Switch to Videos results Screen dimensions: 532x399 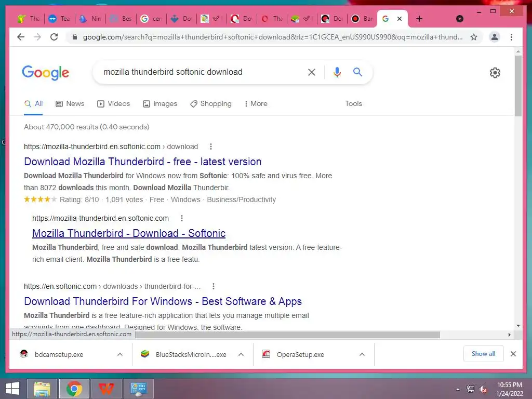pyautogui.click(x=113, y=104)
